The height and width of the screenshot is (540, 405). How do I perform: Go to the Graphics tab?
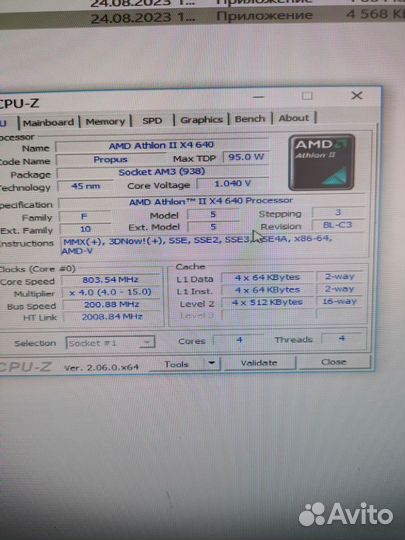(x=201, y=120)
